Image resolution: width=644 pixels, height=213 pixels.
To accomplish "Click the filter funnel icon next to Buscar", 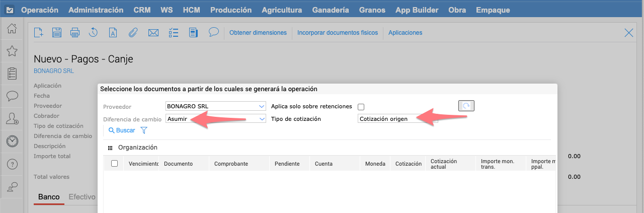I will pos(144,130).
